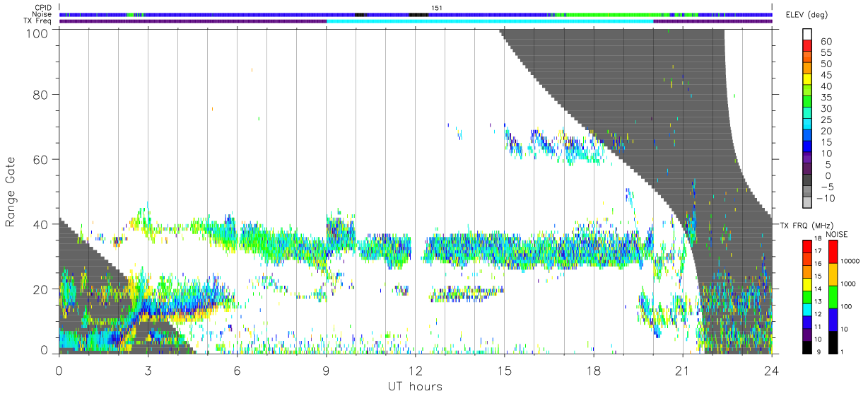Click the black segment in Noise strip near 12 UT
868x401 pixels.
pyautogui.click(x=418, y=15)
